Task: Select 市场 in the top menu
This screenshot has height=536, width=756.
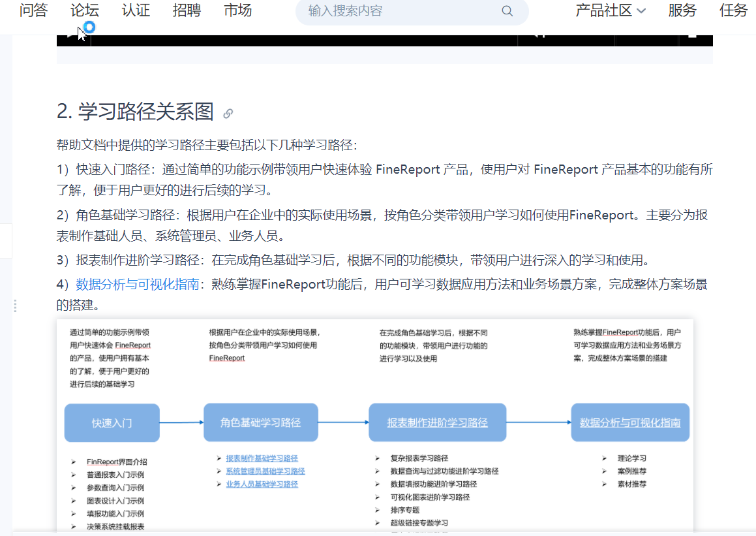Action: [x=238, y=10]
